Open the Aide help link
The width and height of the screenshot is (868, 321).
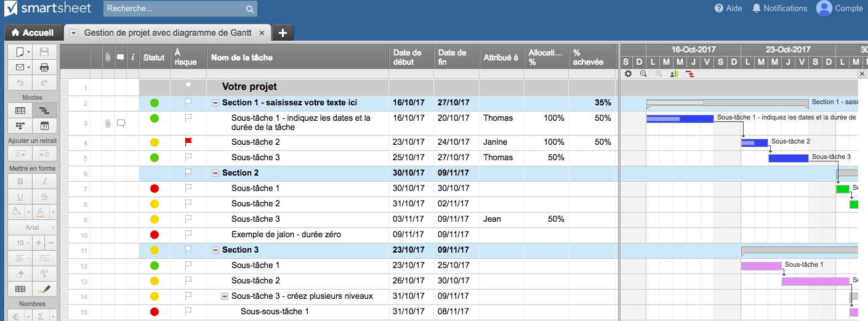tap(728, 9)
